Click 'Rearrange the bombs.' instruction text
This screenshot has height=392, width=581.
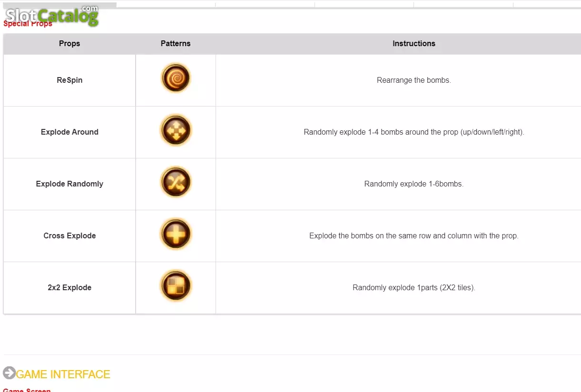[414, 80]
